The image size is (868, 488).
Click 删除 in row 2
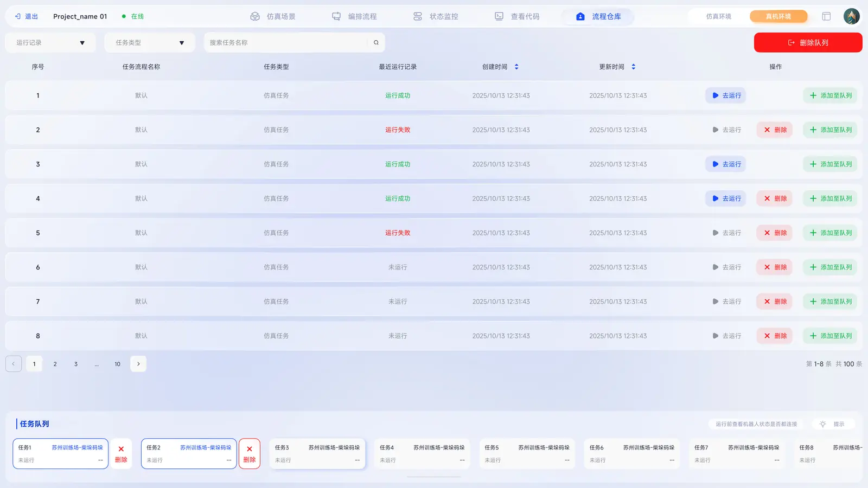[x=775, y=130]
